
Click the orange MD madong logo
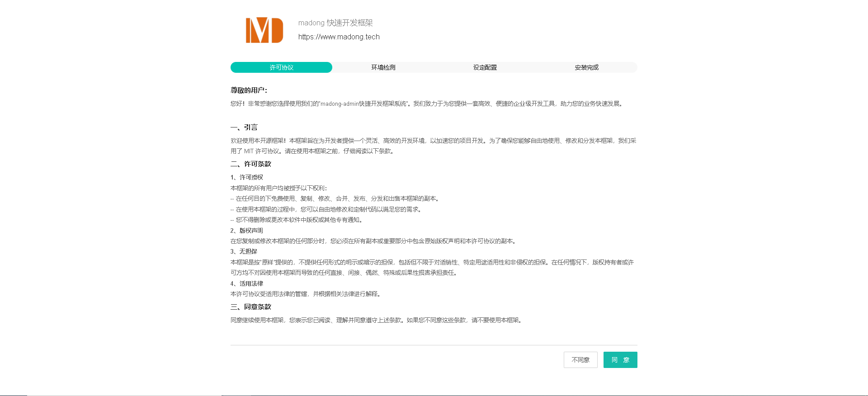point(264,30)
